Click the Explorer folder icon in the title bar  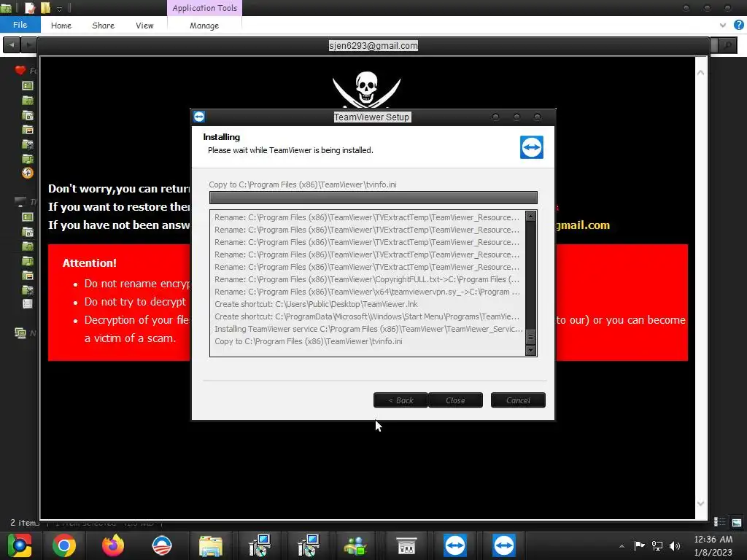point(6,8)
